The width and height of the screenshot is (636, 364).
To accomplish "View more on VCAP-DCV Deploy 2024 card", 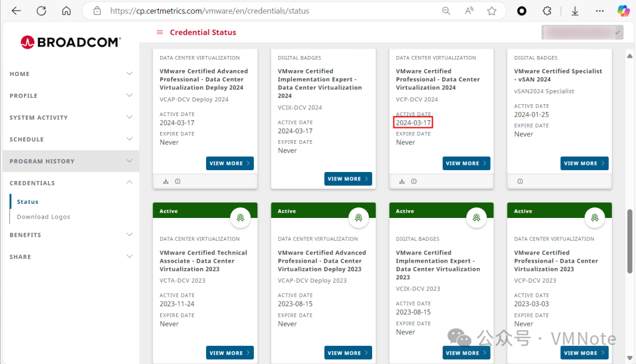I will (x=230, y=163).
